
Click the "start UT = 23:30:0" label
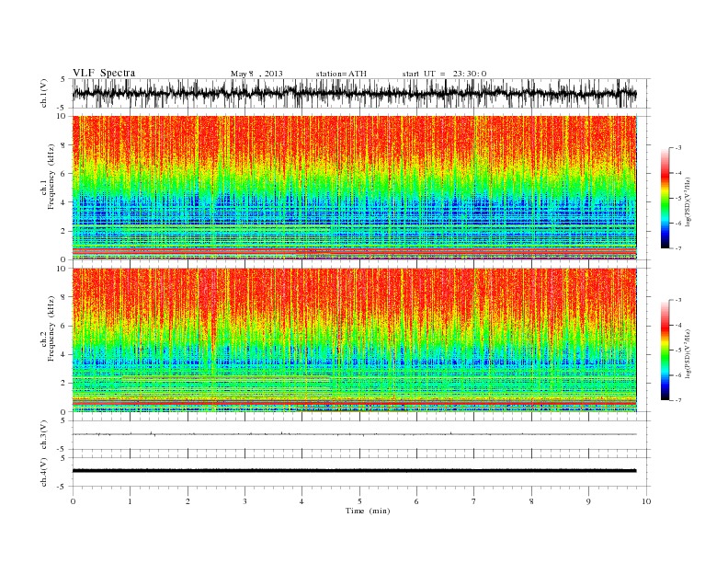(x=444, y=74)
